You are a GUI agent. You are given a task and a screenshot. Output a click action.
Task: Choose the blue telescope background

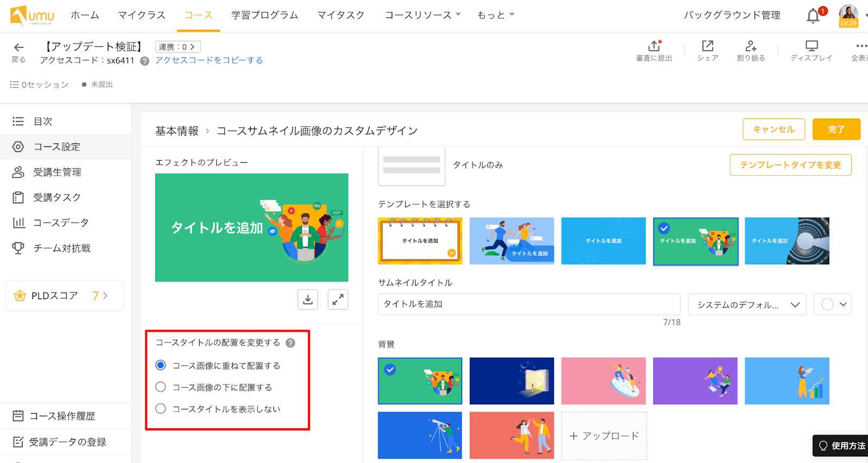(420, 435)
